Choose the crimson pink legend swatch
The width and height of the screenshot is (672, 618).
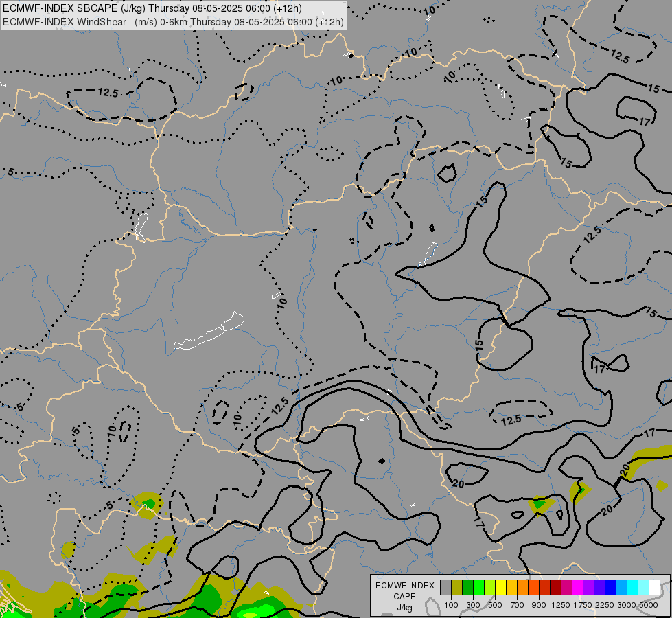(x=566, y=587)
